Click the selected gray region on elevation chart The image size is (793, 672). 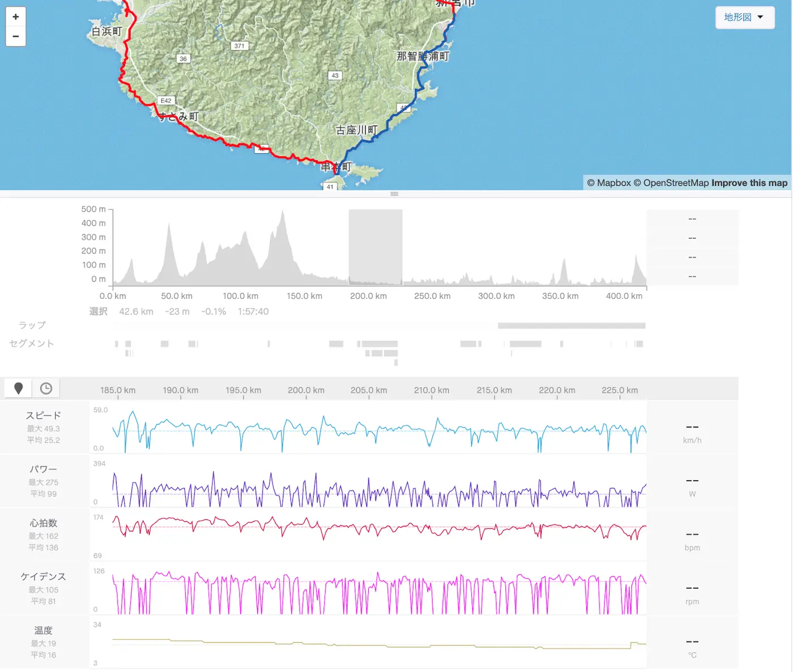[x=375, y=247]
